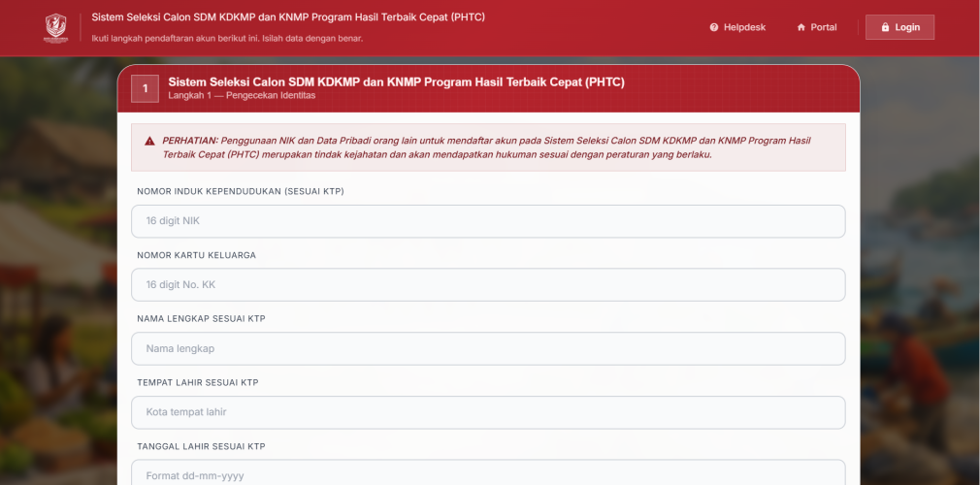Click the warning triangle icon in the PERHATIAN alert
Image resolution: width=980 pixels, height=485 pixels.
click(x=149, y=141)
